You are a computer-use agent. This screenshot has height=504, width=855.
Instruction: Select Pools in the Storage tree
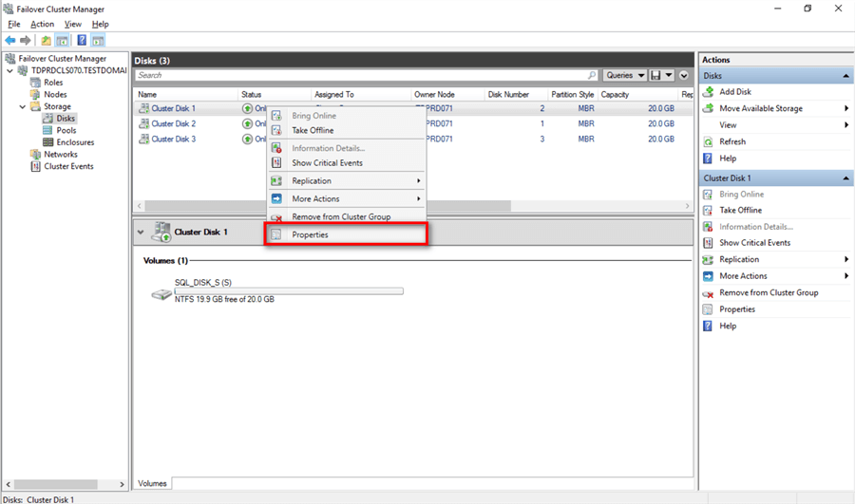pyautogui.click(x=66, y=131)
